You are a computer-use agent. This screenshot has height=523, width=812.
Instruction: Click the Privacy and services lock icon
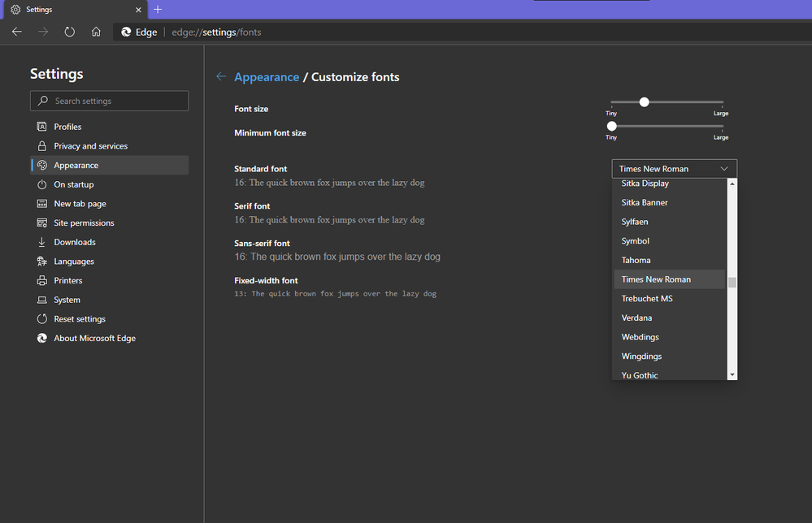(42, 146)
